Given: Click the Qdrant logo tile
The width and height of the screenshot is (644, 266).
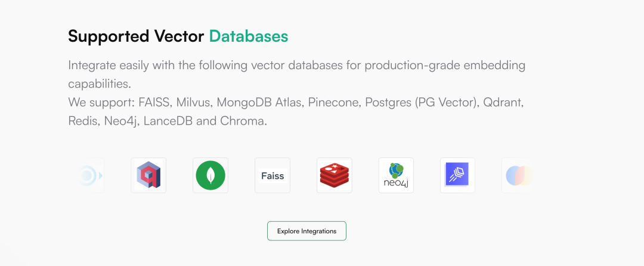Looking at the screenshot, I should pyautogui.click(x=148, y=175).
